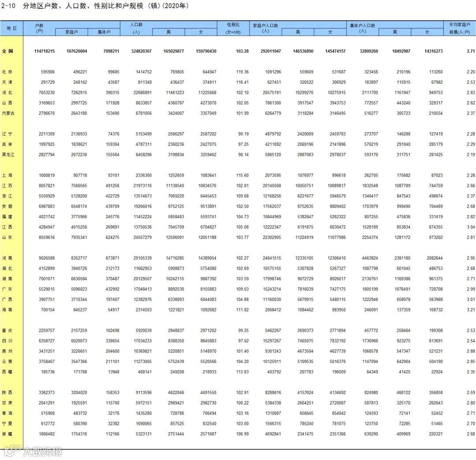
Task: Click the '广东' row label
Action: (x=7, y=289)
